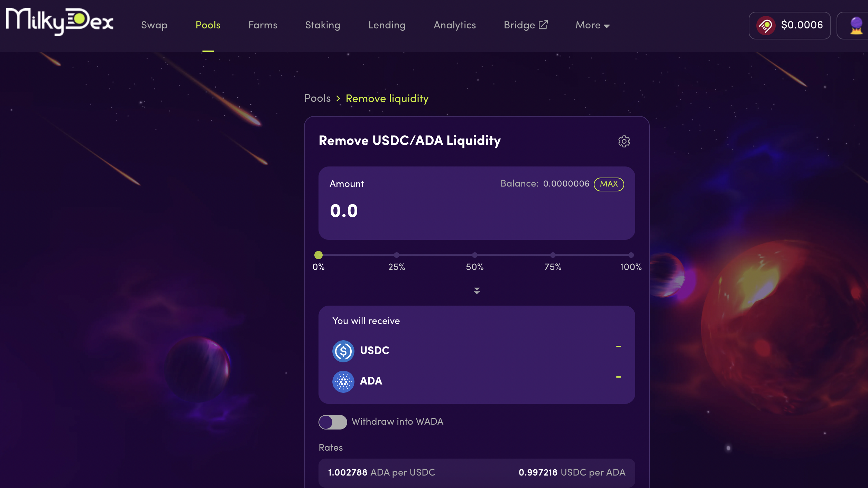Expand the More dropdown menu
This screenshot has height=488, width=868.
click(x=592, y=25)
